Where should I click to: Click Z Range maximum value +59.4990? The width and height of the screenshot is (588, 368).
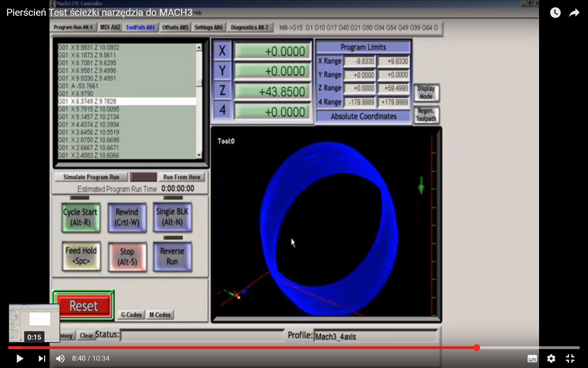[x=394, y=88]
